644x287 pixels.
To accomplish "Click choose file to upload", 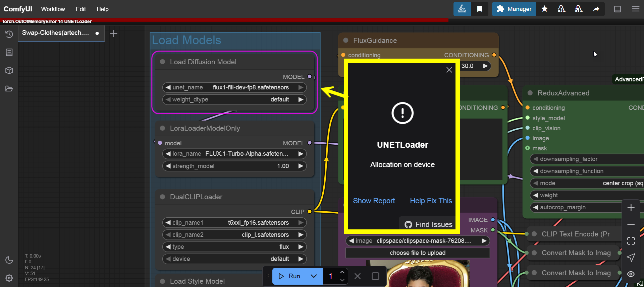I will pyautogui.click(x=418, y=253).
